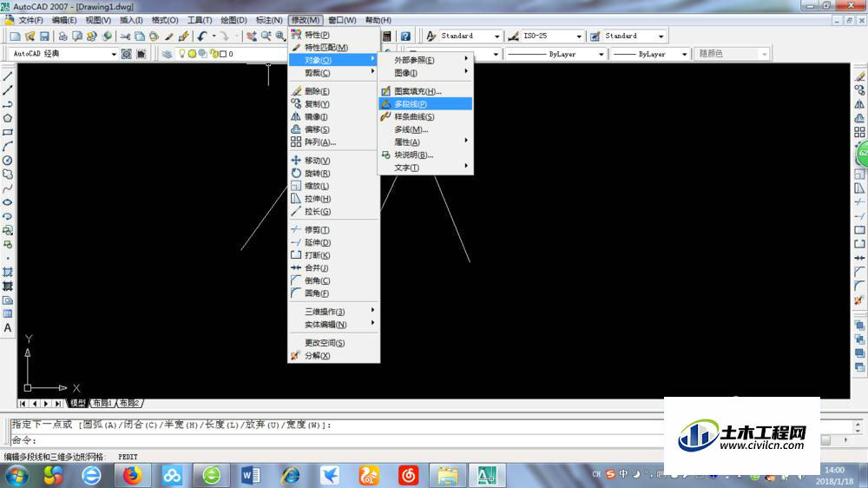
Task: Toggle layer 0 on/off lightbulb
Action: click(181, 54)
